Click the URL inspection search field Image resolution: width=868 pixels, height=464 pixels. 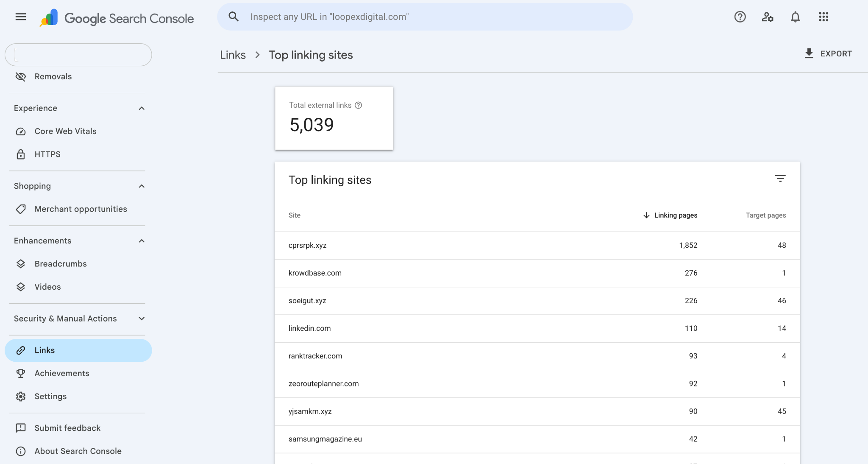pos(425,17)
